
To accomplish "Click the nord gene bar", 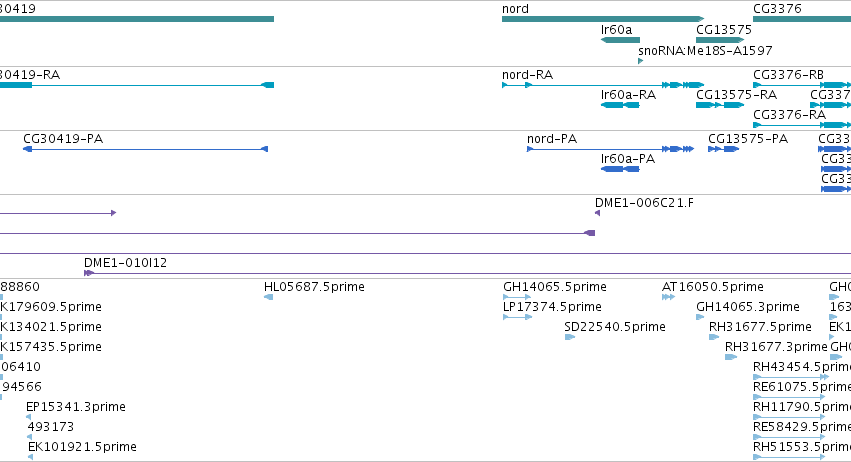I will point(603,19).
